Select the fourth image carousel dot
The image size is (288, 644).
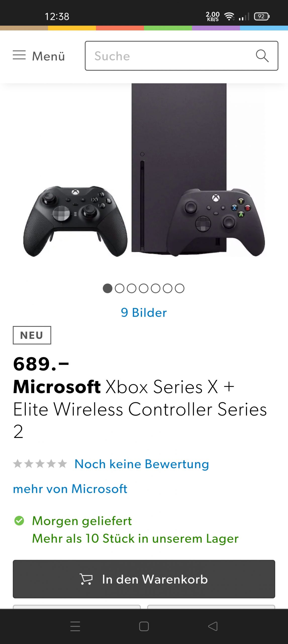[143, 288]
